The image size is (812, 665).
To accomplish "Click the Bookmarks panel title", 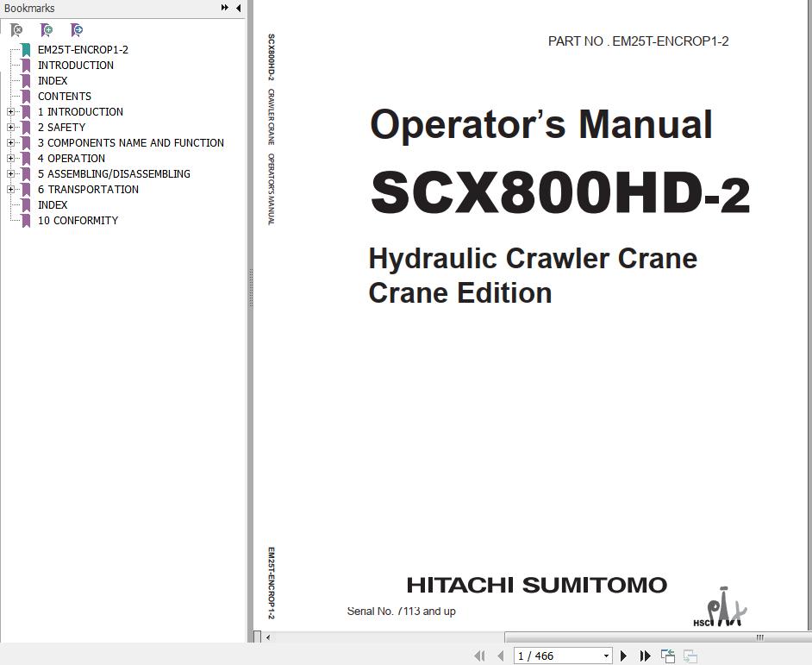I will tap(29, 9).
